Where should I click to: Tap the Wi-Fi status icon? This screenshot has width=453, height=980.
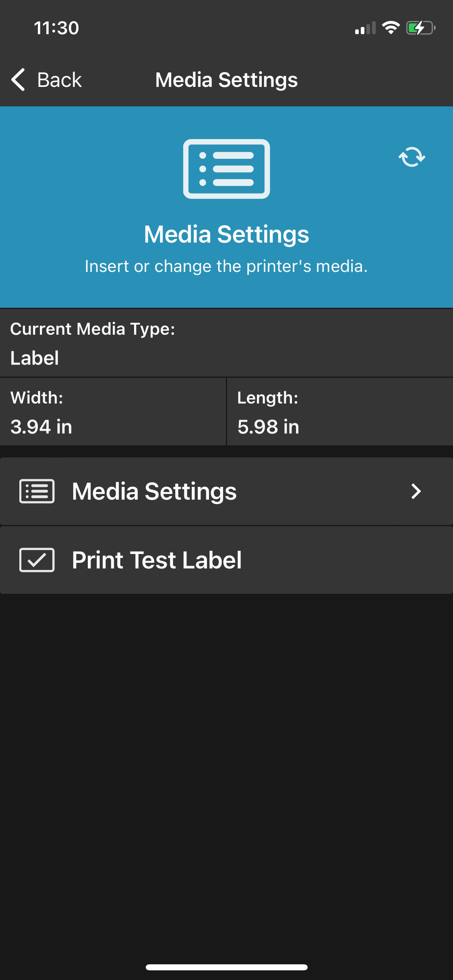point(391,28)
